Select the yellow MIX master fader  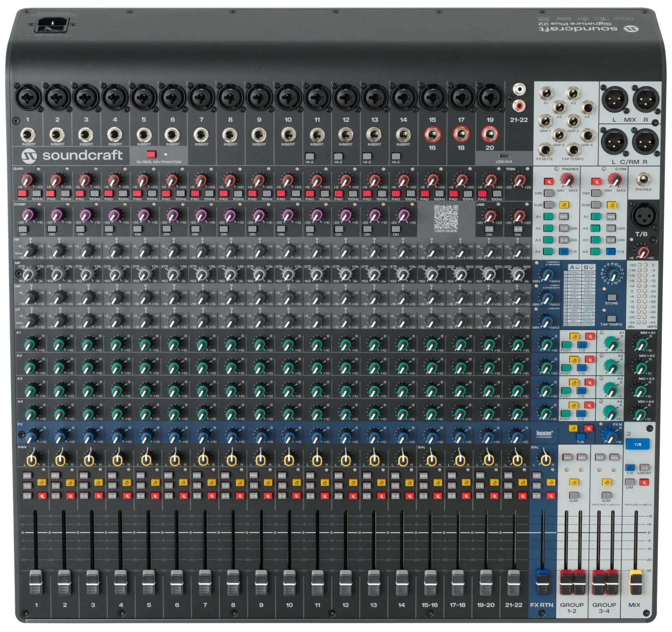tap(636, 582)
